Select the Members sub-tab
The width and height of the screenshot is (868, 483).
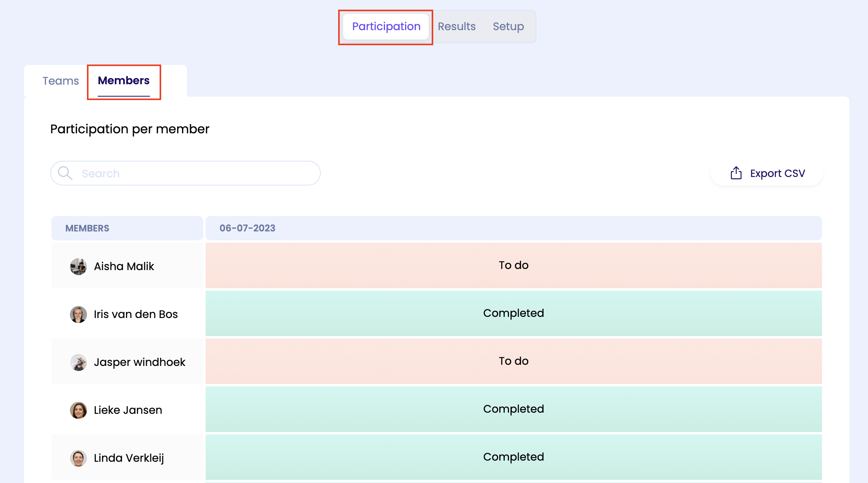click(x=124, y=81)
